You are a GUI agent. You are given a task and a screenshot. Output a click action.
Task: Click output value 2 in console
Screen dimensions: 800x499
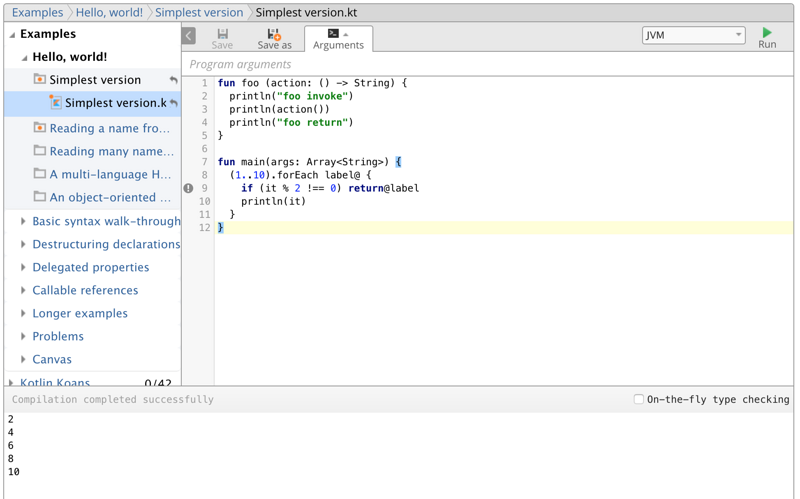[11, 419]
